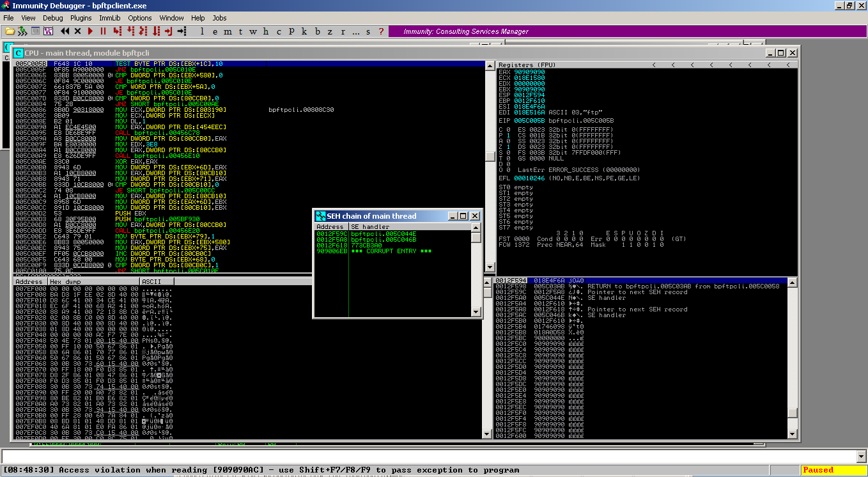This screenshot has height=477, width=868.
Task: Open References with 'r' toolbar button
Action: pos(343,31)
